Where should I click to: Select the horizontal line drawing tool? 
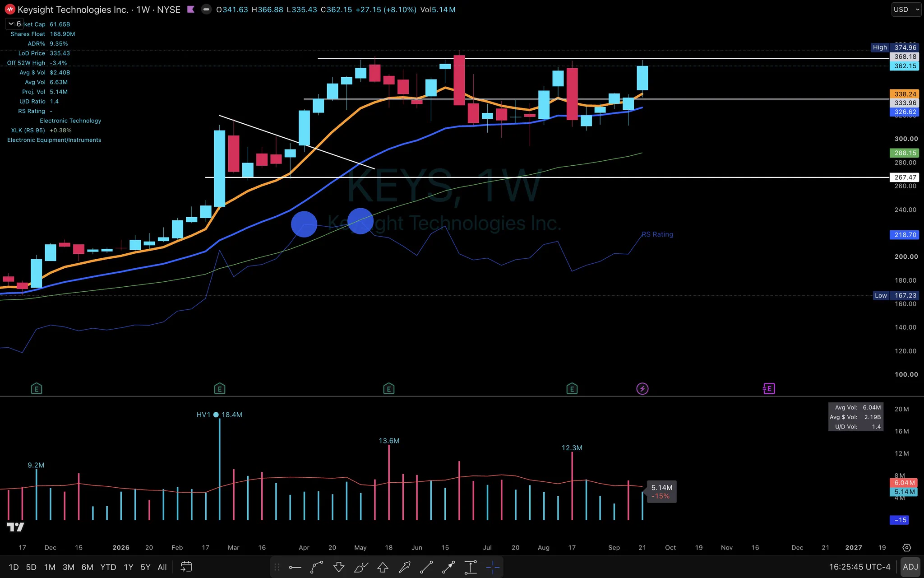click(295, 567)
